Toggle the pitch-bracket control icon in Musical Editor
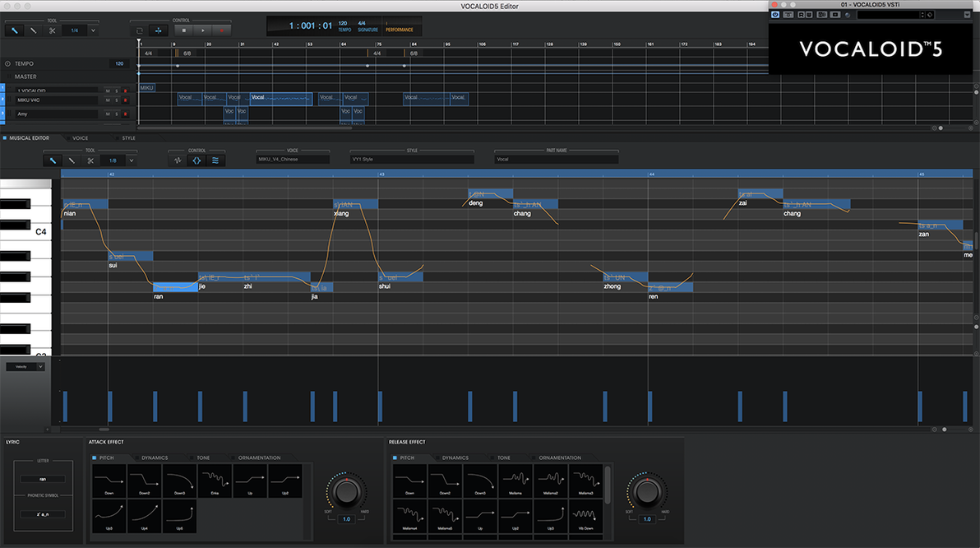Screen dimensions: 980x548 [196, 160]
